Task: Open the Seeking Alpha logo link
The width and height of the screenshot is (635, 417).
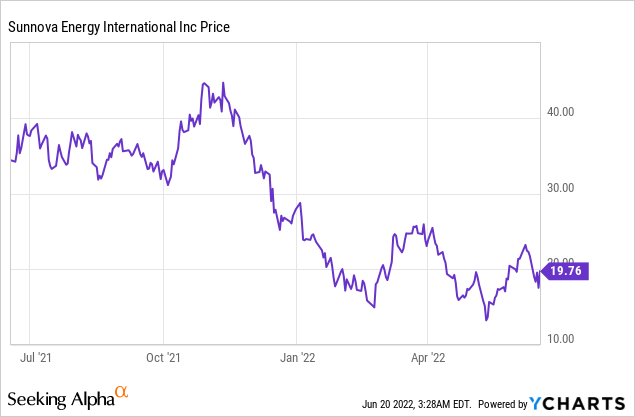Action: pyautogui.click(x=60, y=400)
